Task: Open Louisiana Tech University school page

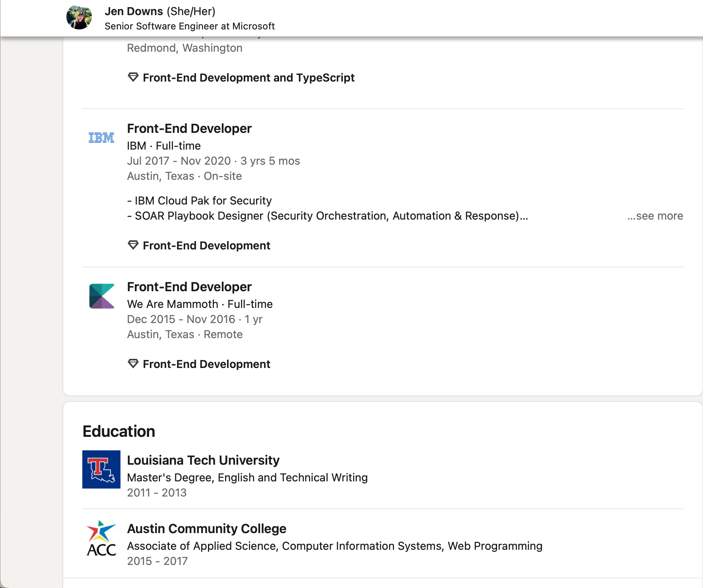Action: point(203,460)
